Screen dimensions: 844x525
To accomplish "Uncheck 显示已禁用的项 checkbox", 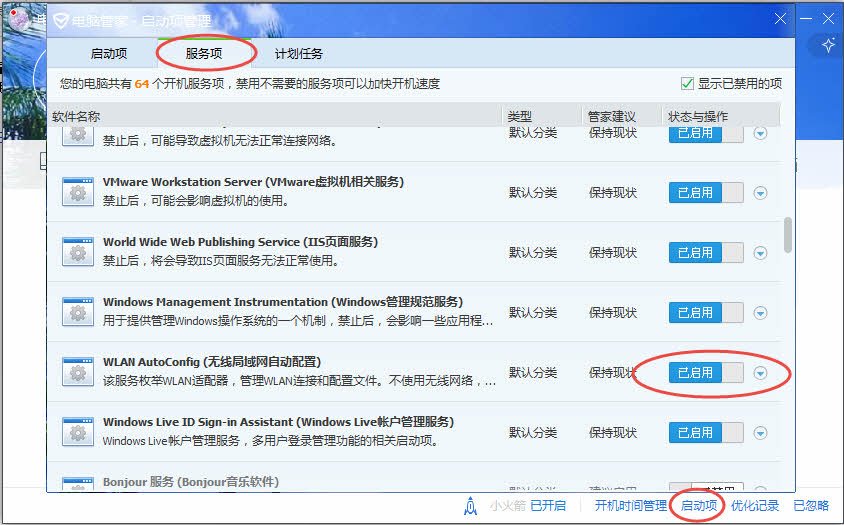I will pos(687,83).
